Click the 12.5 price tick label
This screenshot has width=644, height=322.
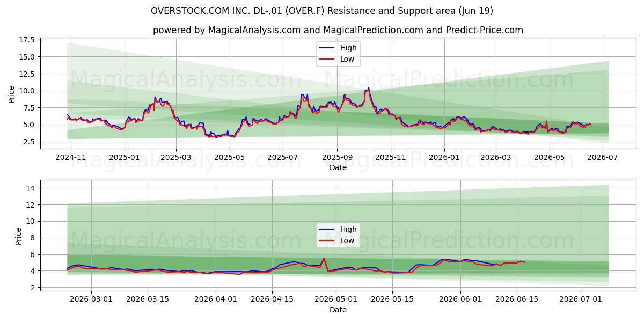[27, 74]
